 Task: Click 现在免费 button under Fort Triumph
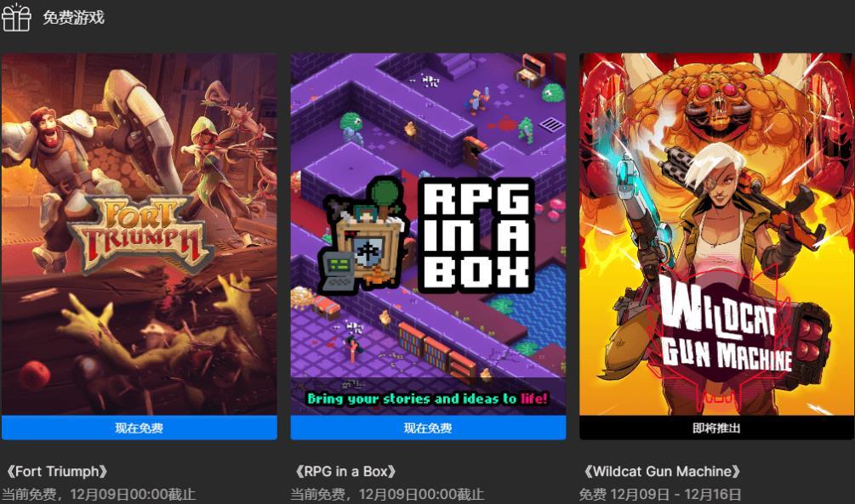[139, 428]
